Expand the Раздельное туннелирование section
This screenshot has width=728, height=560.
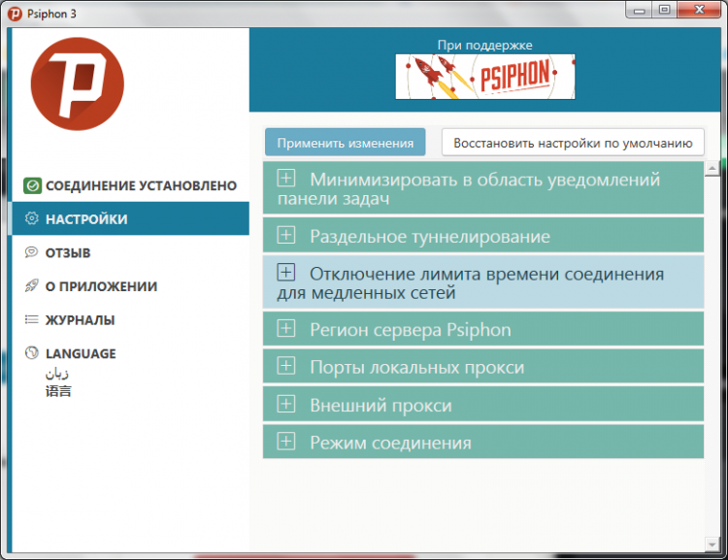[x=285, y=235]
